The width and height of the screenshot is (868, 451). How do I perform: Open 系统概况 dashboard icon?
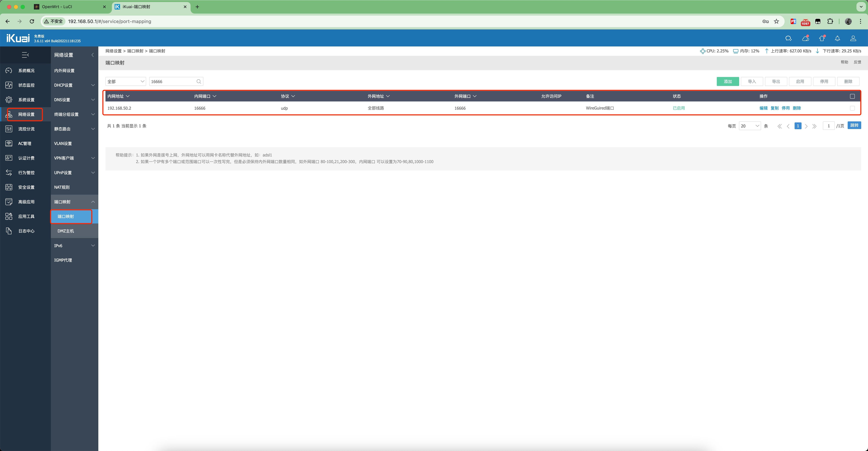pyautogui.click(x=9, y=71)
